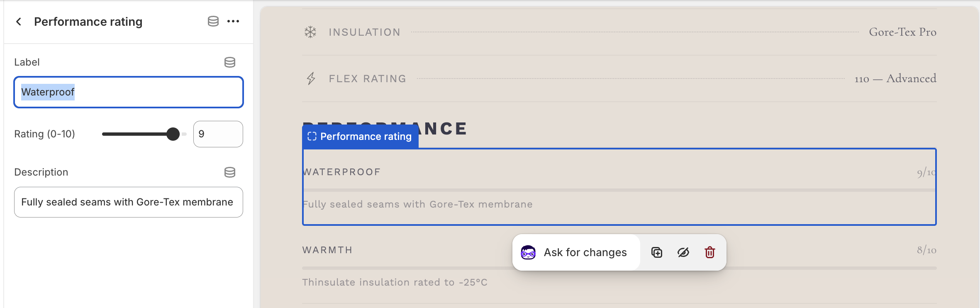Click the Performance rating panel title
This screenshot has width=980, height=308.
(x=88, y=21)
